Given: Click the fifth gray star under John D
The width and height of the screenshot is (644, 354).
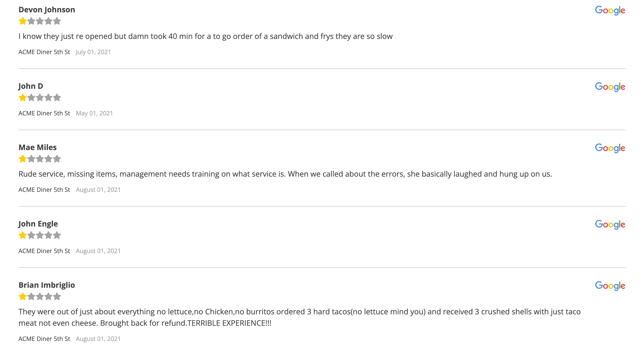Looking at the screenshot, I should (x=57, y=97).
